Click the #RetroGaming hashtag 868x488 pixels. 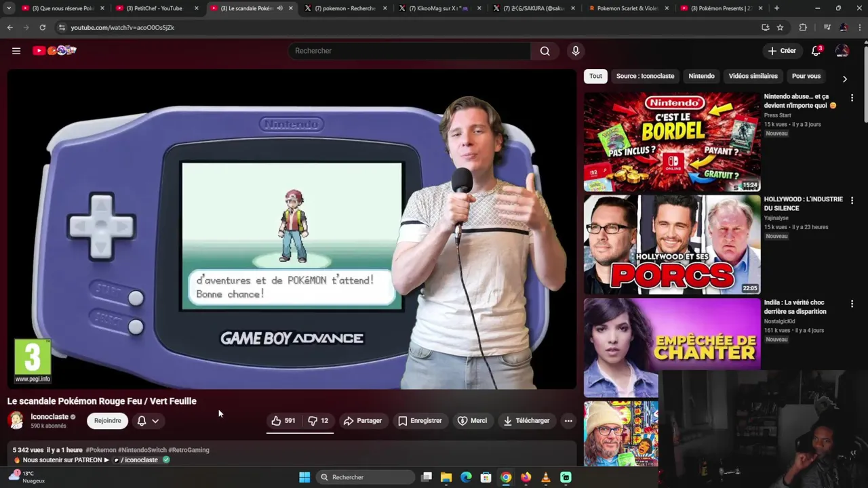tap(189, 450)
